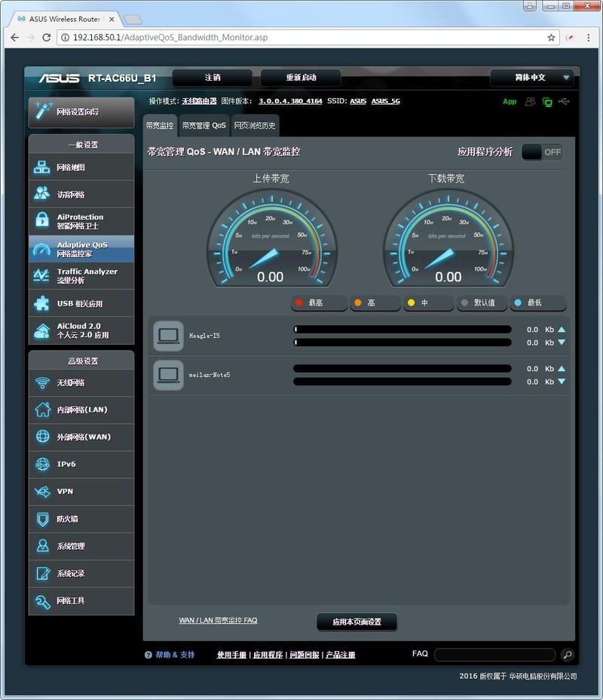Open the VPN arrows icon
This screenshot has width=603, height=700.
[x=42, y=492]
